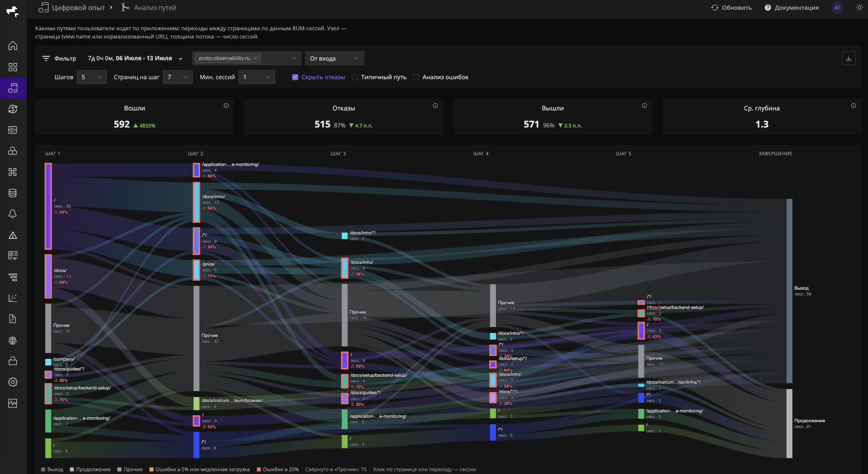Open the Документация link
868x474 pixels.
pyautogui.click(x=791, y=7)
